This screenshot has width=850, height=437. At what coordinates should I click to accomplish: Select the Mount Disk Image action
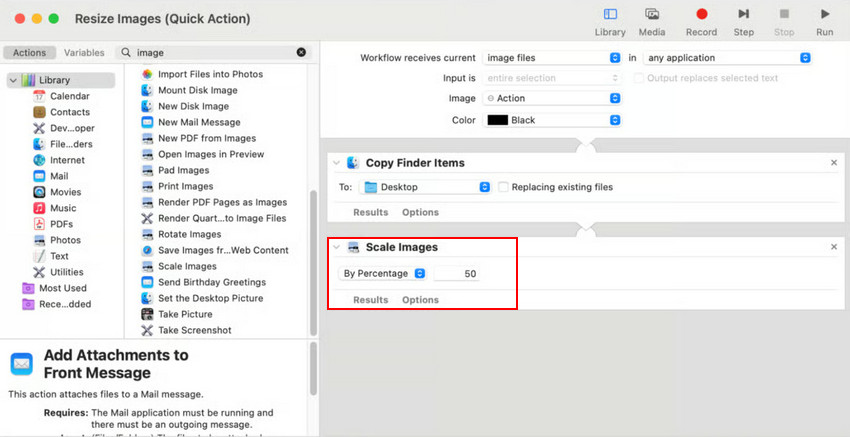coord(189,90)
